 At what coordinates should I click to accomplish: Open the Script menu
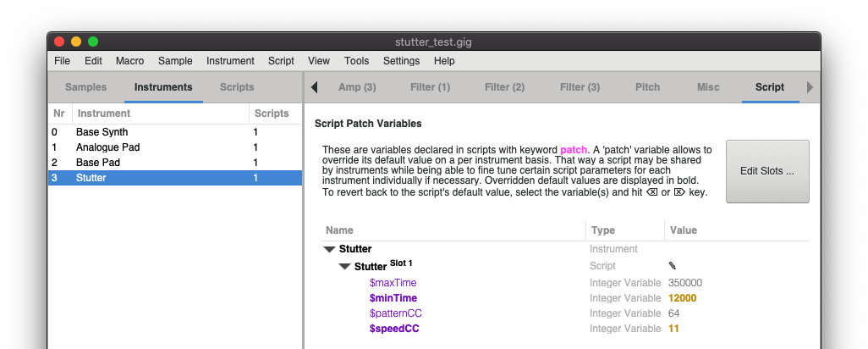281,61
